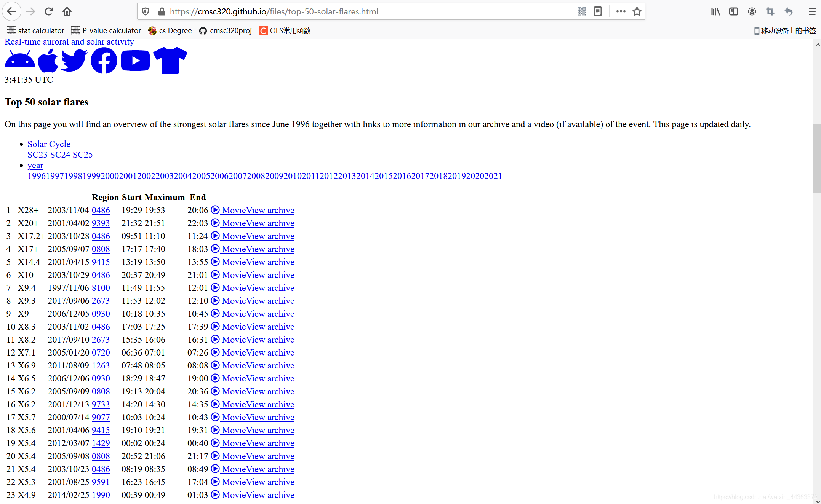This screenshot has height=504, width=821.
Task: Toggle the sidebar view icon
Action: click(733, 11)
